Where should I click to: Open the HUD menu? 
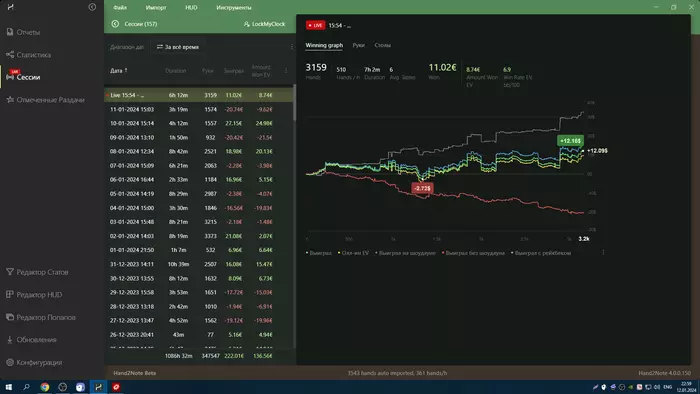(191, 8)
